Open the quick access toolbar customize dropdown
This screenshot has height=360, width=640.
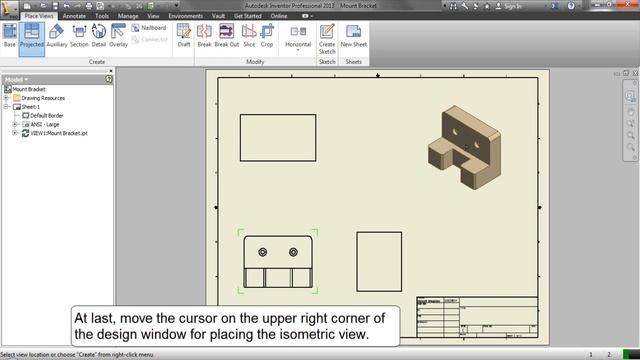176,6
